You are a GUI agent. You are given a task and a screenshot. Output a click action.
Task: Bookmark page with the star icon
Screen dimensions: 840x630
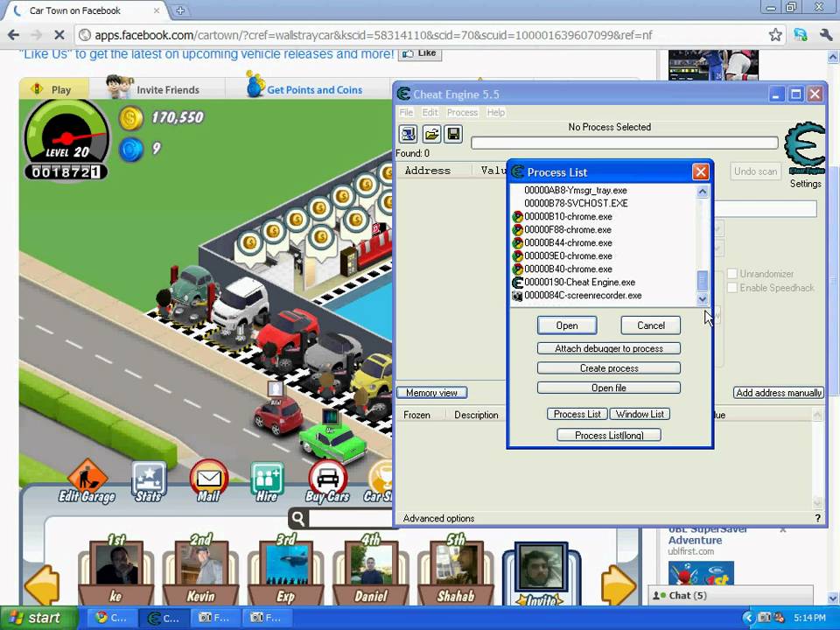[x=775, y=35]
